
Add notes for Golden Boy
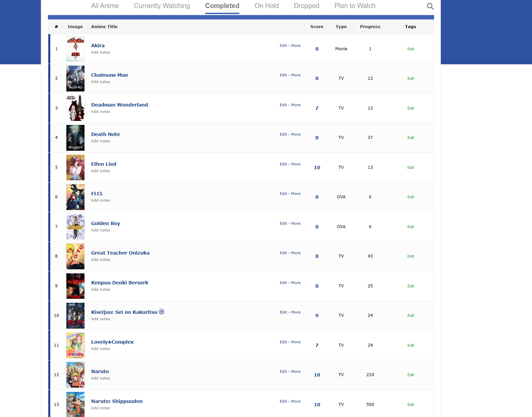(101, 230)
